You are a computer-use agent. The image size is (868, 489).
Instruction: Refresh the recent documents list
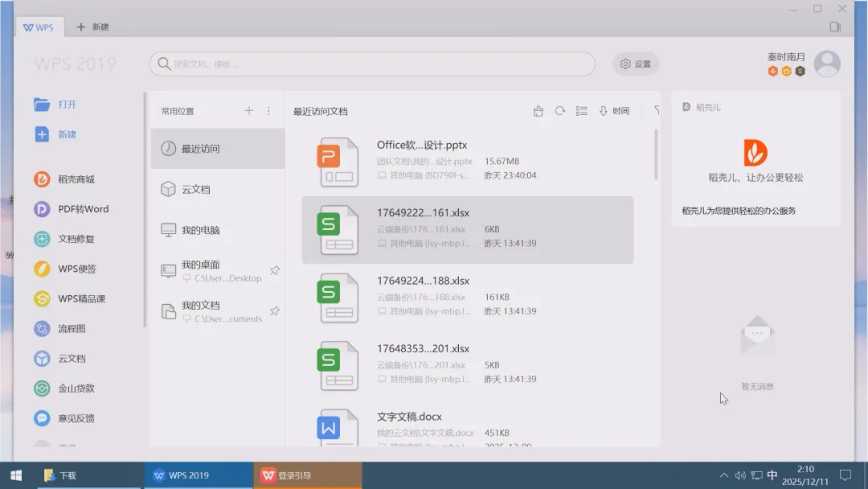click(x=560, y=111)
